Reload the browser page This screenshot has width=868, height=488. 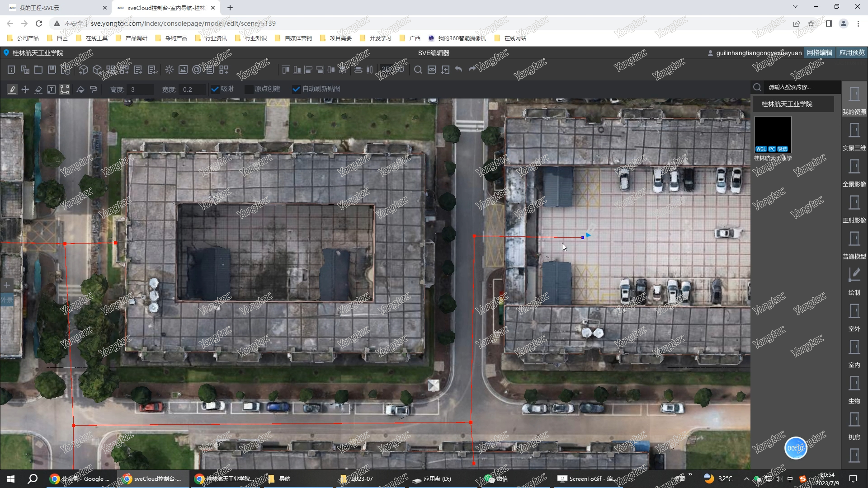(39, 23)
